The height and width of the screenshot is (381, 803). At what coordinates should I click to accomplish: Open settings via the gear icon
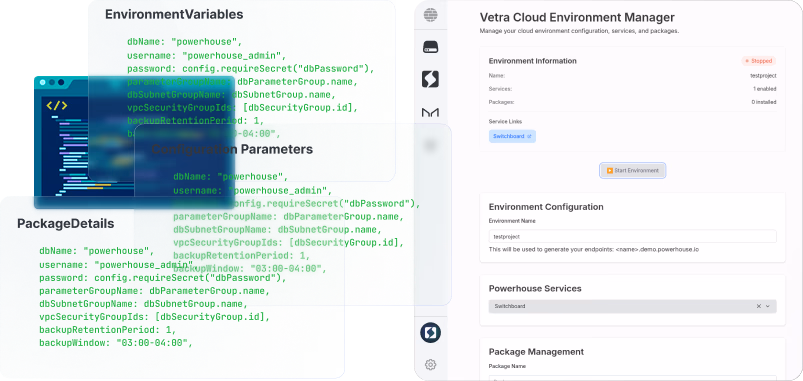(430, 365)
